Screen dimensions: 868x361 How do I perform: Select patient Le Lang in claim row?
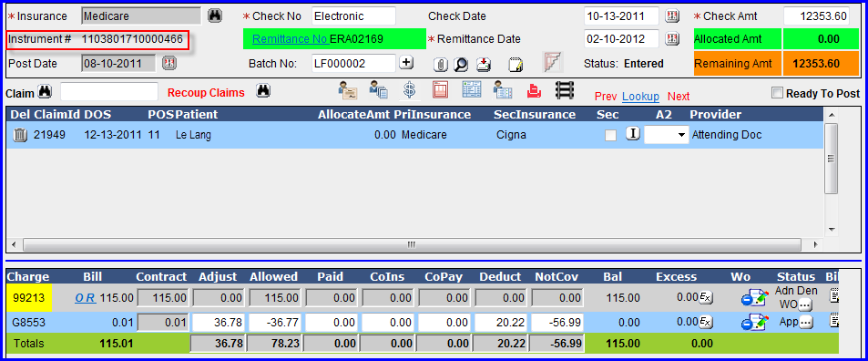point(193,135)
